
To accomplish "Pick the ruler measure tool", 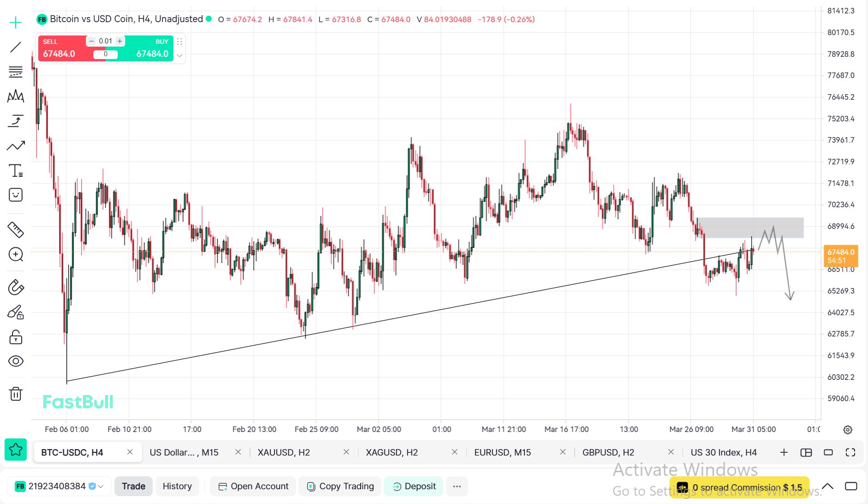I will [16, 229].
